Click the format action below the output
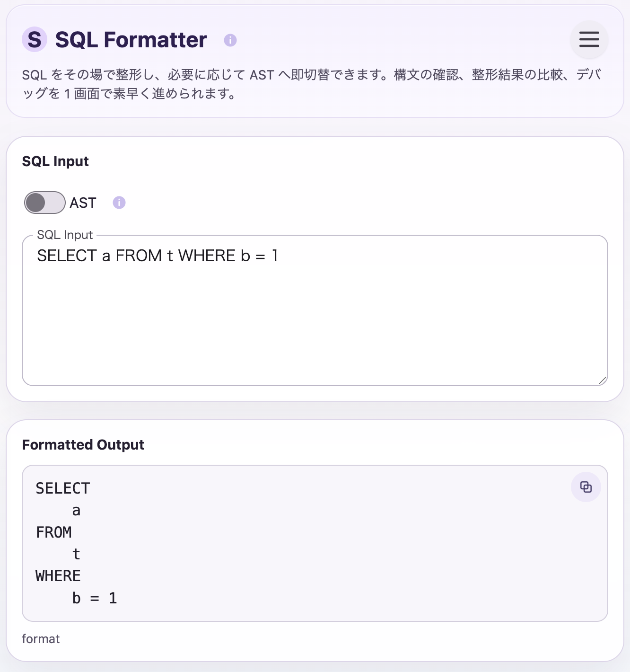Viewport: 630px width, 672px height. (41, 638)
